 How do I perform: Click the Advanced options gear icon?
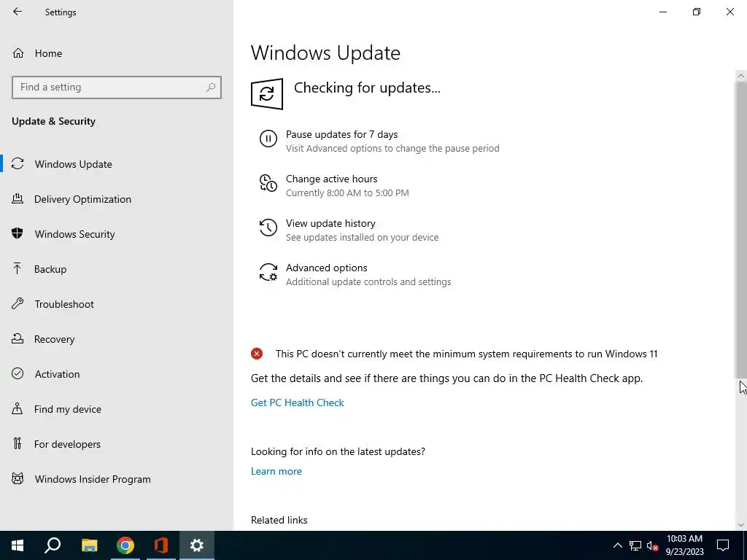(268, 273)
